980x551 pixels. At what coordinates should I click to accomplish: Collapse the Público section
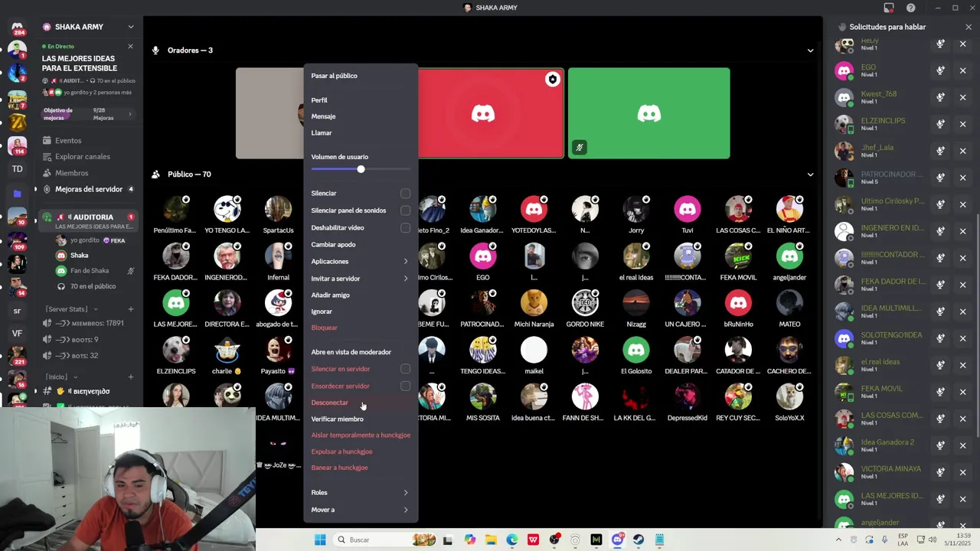click(810, 174)
